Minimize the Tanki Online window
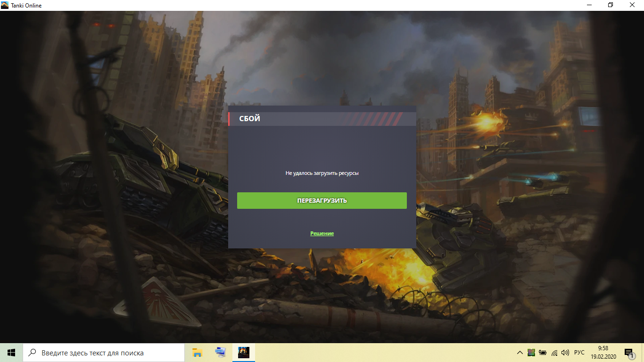 (x=589, y=5)
